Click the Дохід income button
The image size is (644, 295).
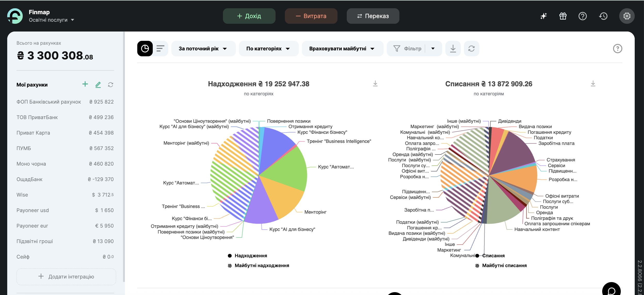click(249, 16)
